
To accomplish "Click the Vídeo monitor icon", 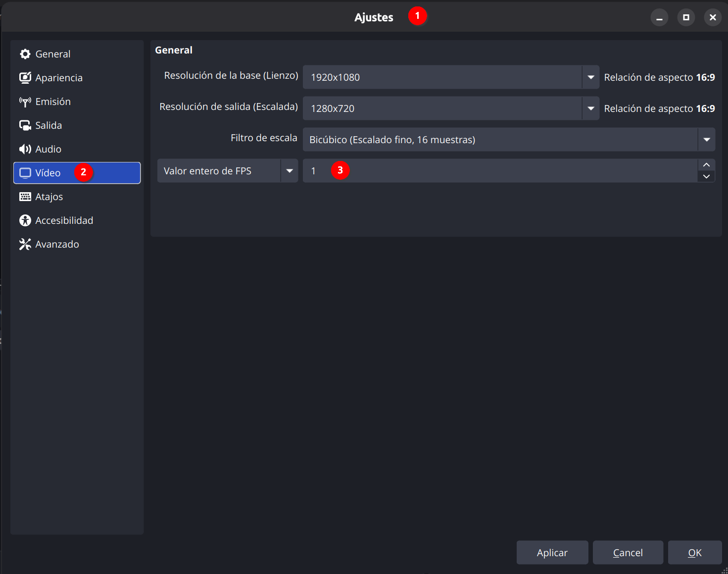I will (25, 173).
